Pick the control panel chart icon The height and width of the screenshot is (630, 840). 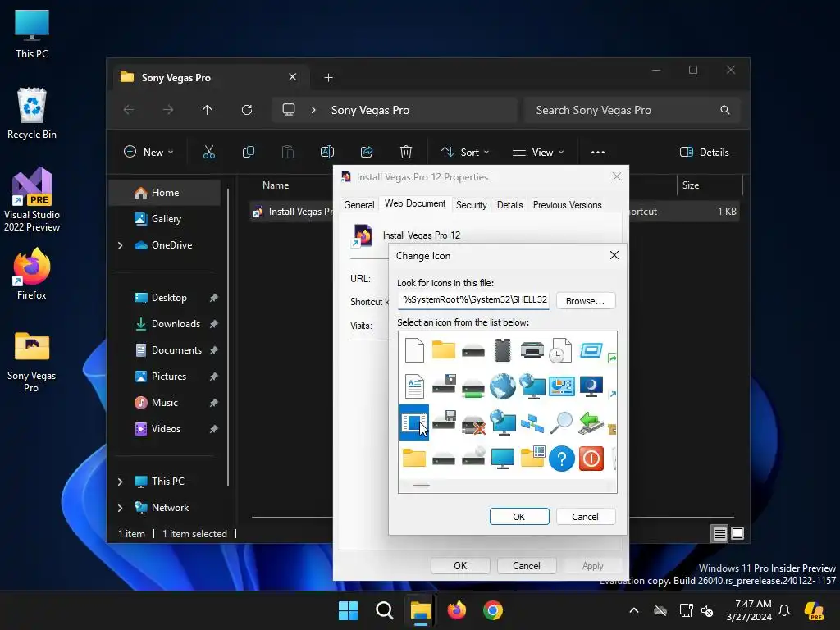[x=561, y=386]
